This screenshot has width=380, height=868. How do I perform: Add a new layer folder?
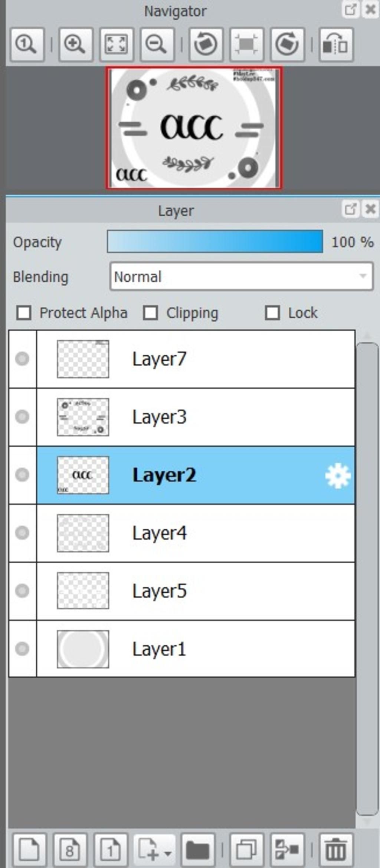click(x=198, y=849)
